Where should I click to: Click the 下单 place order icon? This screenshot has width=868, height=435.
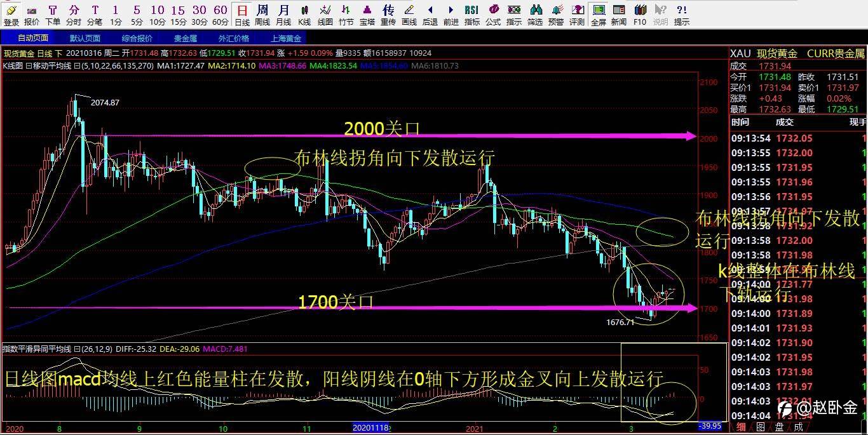pyautogui.click(x=53, y=14)
